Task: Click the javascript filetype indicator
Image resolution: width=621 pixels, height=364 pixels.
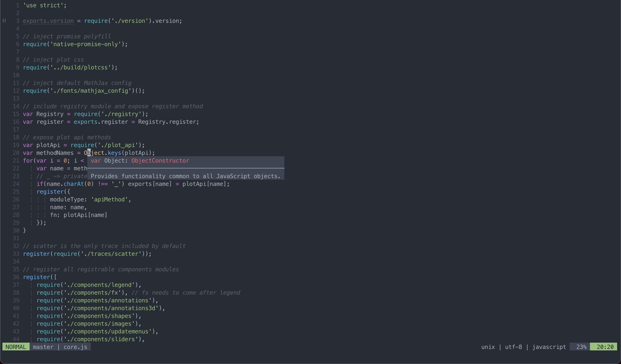Action: click(549, 347)
